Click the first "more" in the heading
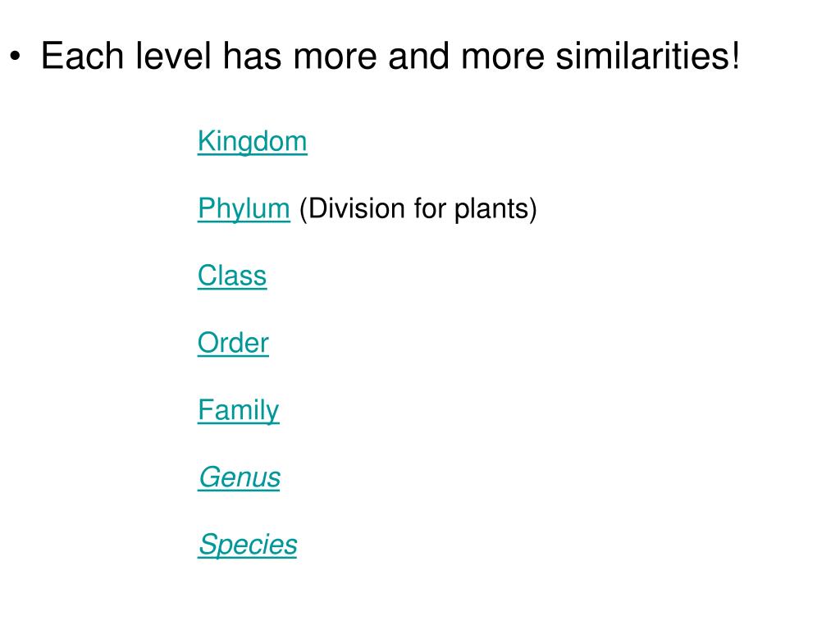 335,56
